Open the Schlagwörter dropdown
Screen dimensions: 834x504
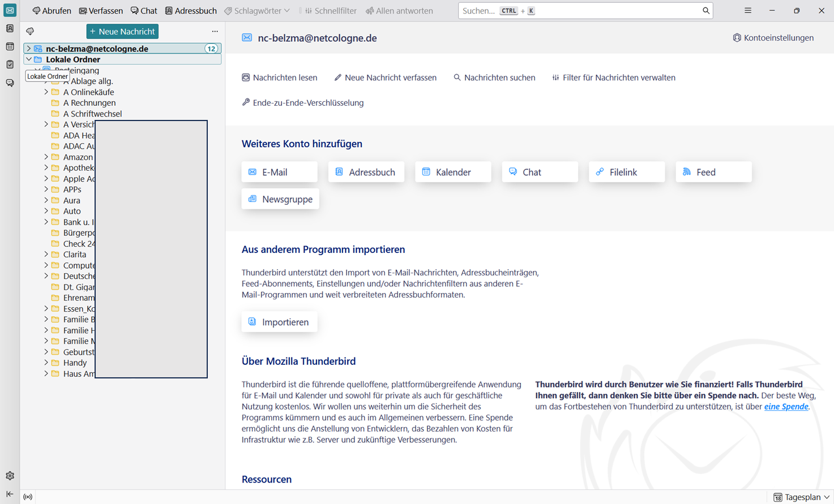[x=257, y=11]
